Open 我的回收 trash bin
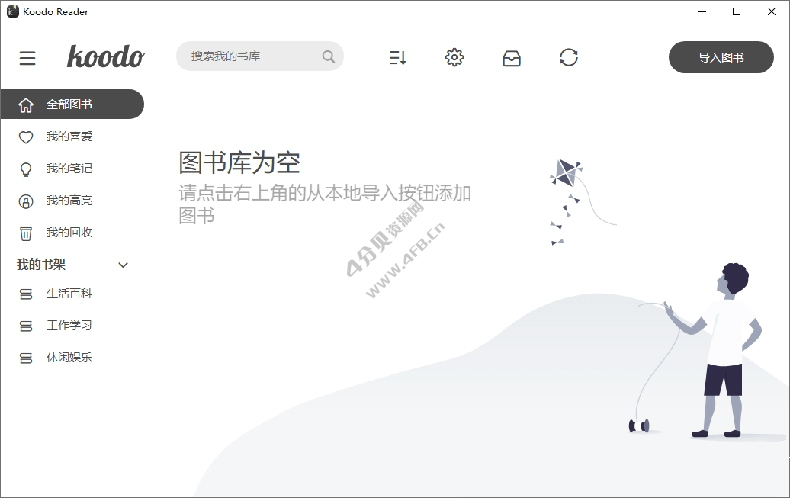Screen dimensions: 790x498 point(69,232)
